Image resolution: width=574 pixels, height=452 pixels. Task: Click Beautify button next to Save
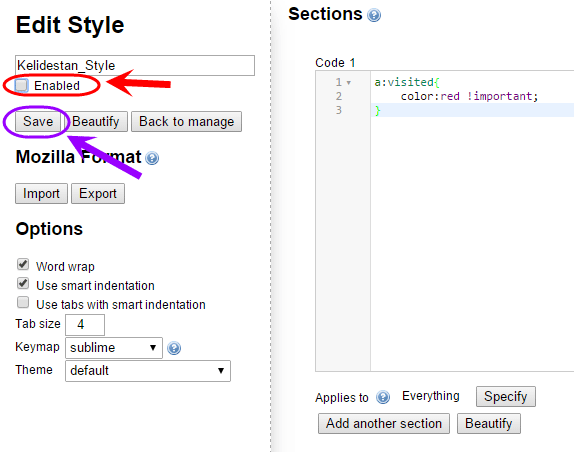(x=96, y=122)
